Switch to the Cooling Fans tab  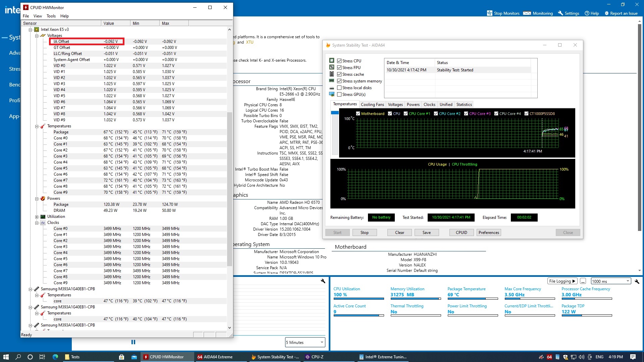coord(372,105)
